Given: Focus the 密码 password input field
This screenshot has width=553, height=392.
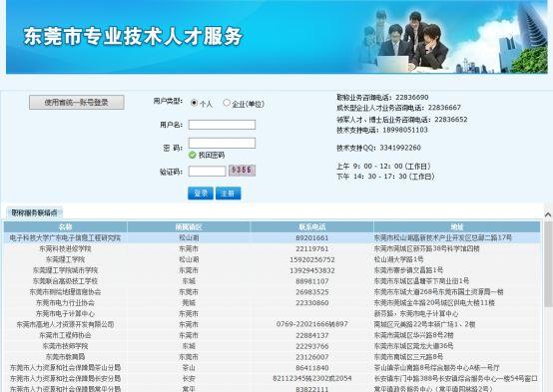Looking at the screenshot, I should tap(222, 143).
